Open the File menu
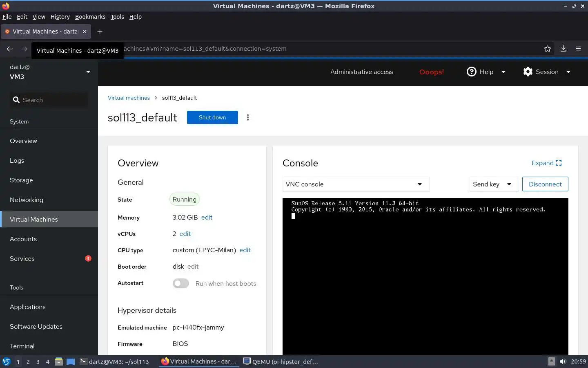The image size is (588, 368). tap(7, 17)
